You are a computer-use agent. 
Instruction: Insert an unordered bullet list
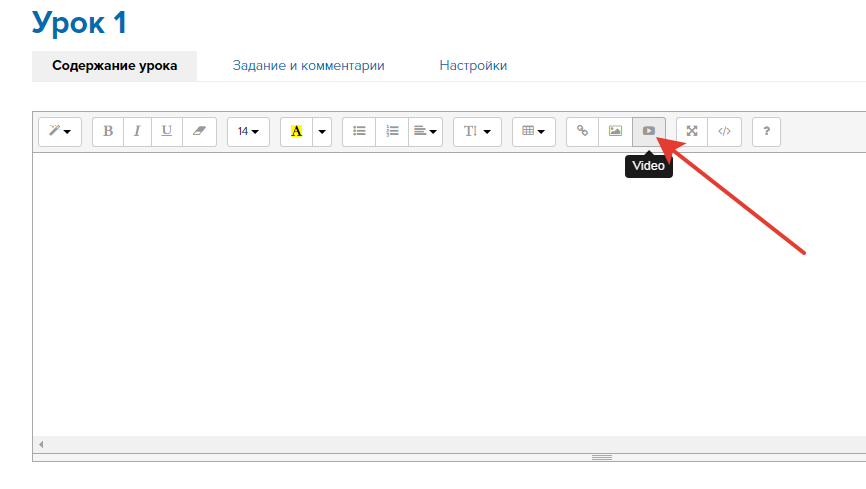pyautogui.click(x=359, y=131)
